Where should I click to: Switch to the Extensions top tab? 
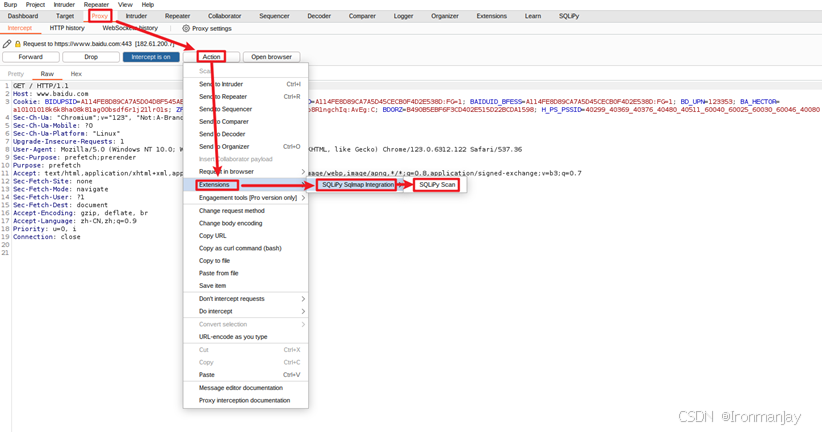[x=491, y=16]
